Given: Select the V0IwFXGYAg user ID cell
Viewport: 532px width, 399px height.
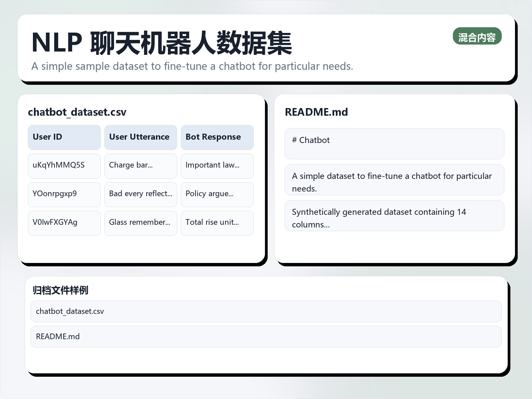Looking at the screenshot, I should [64, 223].
